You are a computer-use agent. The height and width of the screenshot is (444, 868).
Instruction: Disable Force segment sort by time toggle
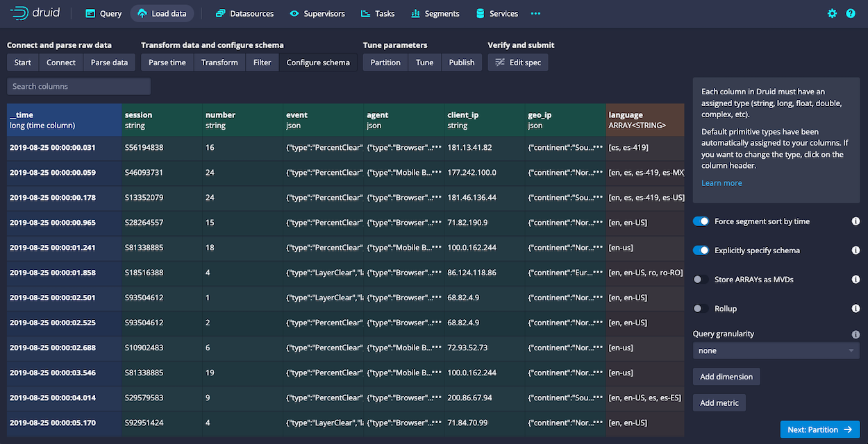pyautogui.click(x=701, y=221)
